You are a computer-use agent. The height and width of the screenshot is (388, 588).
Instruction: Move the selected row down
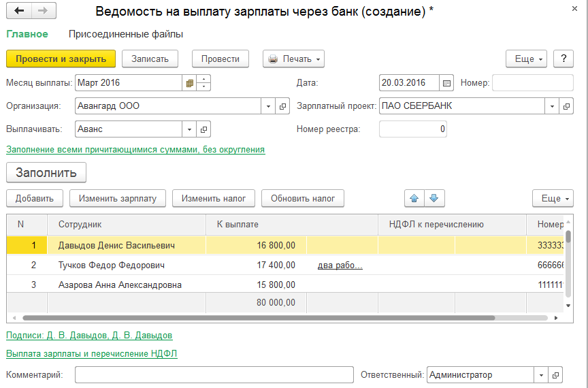pyautogui.click(x=434, y=198)
